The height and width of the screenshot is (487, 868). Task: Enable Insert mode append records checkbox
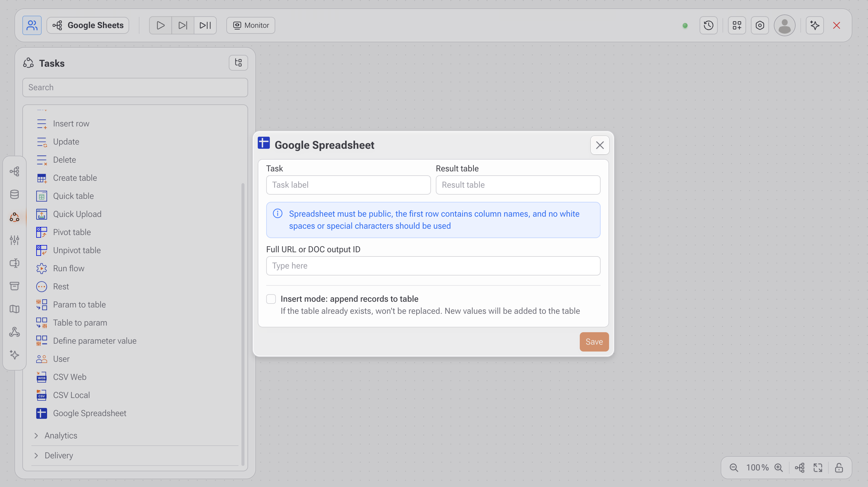click(271, 299)
